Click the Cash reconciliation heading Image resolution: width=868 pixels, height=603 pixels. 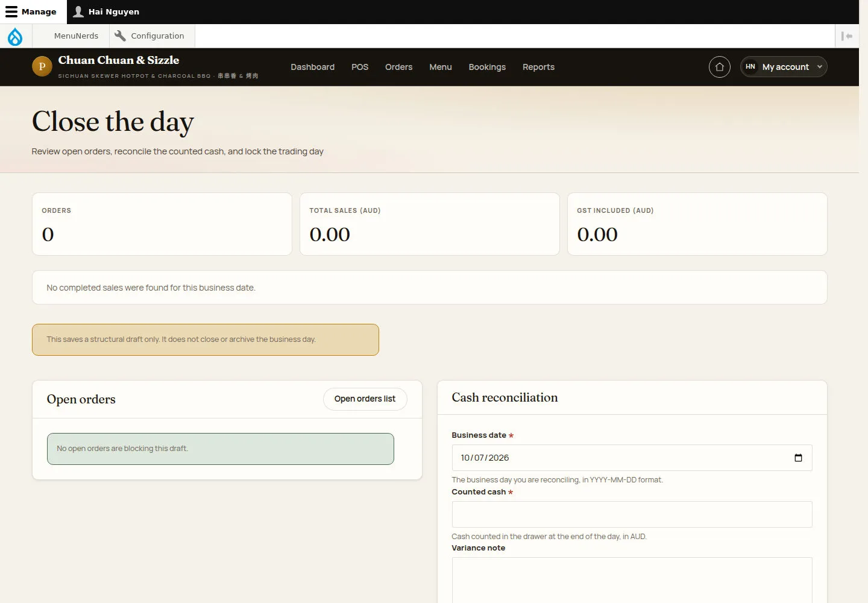505,397
